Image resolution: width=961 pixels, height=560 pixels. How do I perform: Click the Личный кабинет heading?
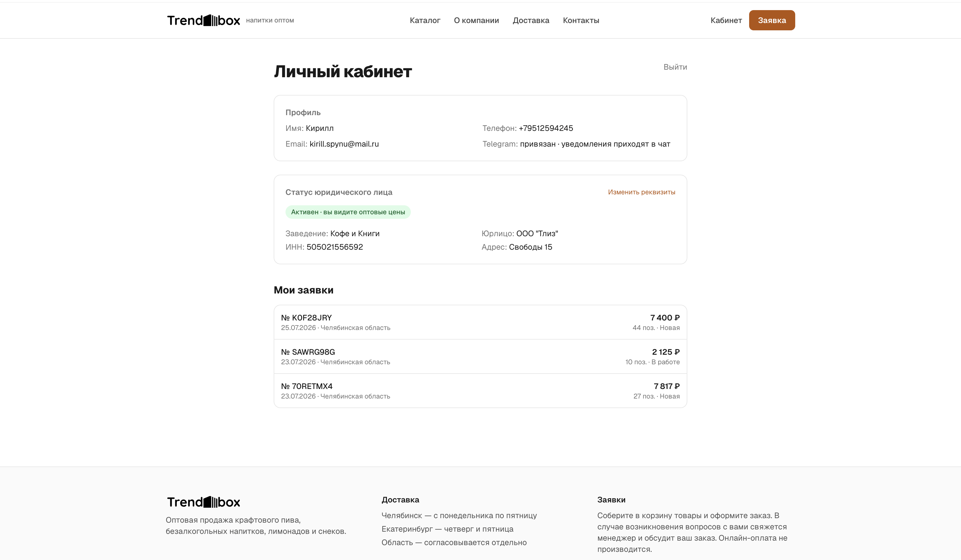[343, 72]
